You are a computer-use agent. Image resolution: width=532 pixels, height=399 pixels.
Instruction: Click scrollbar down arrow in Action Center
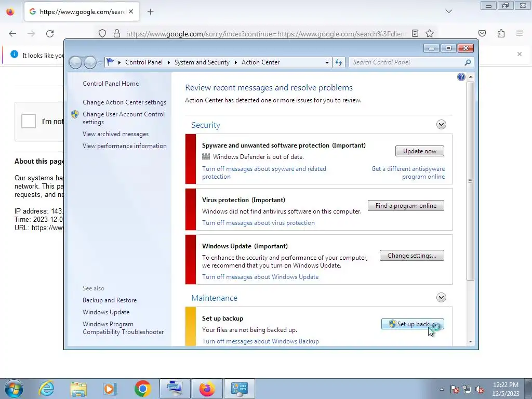470,342
